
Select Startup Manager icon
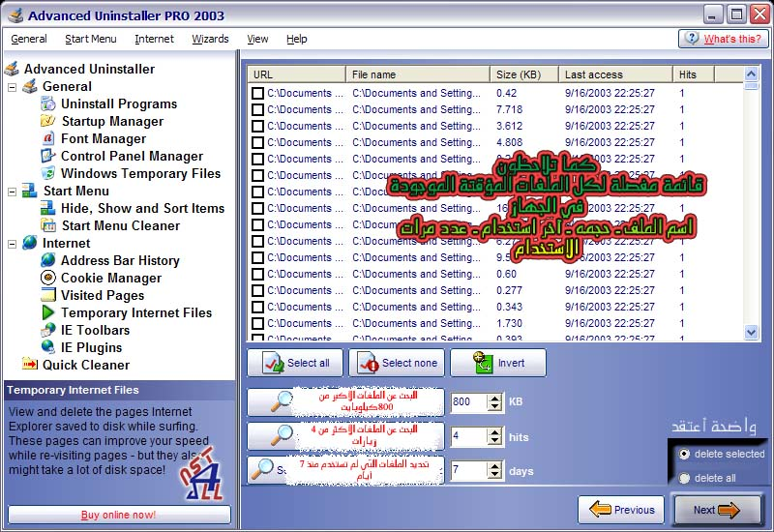click(47, 121)
